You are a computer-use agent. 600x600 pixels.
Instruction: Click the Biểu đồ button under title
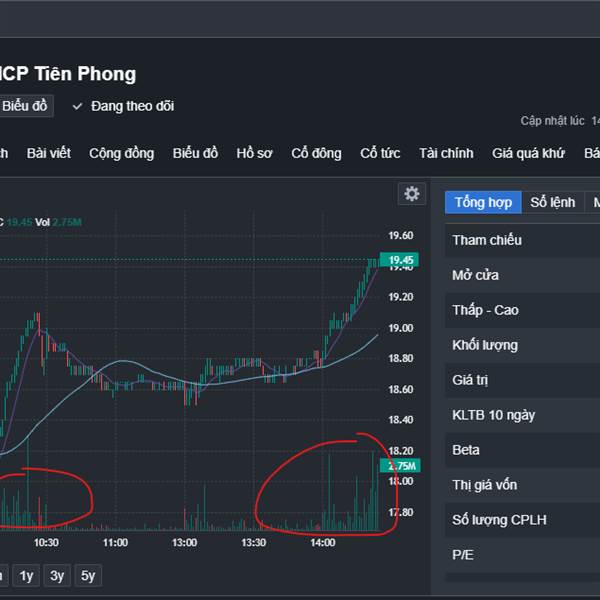(25, 106)
